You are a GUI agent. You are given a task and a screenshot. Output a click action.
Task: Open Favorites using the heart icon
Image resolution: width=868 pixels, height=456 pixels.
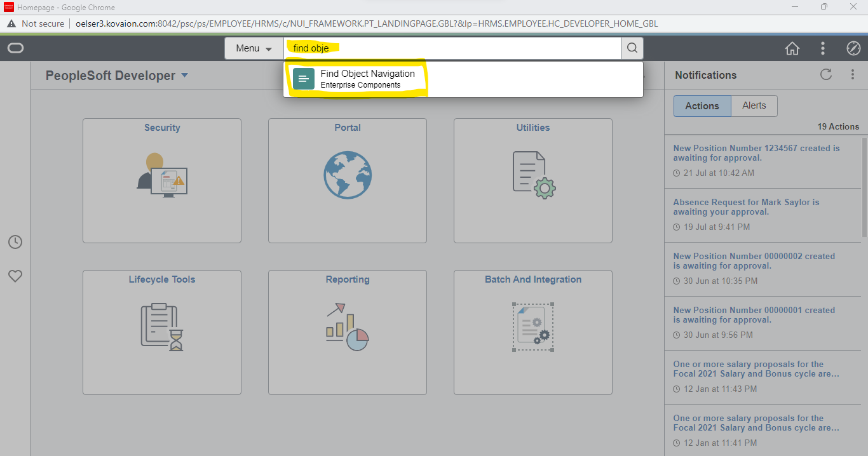(15, 276)
